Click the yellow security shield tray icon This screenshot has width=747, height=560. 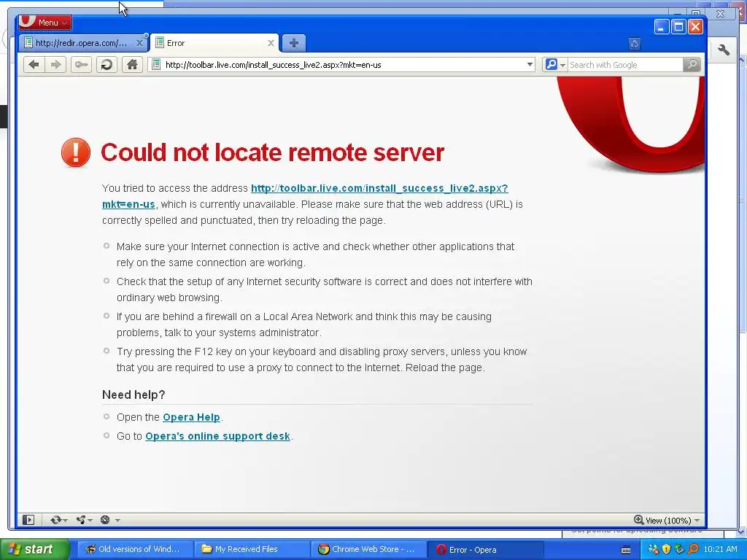pos(666,550)
